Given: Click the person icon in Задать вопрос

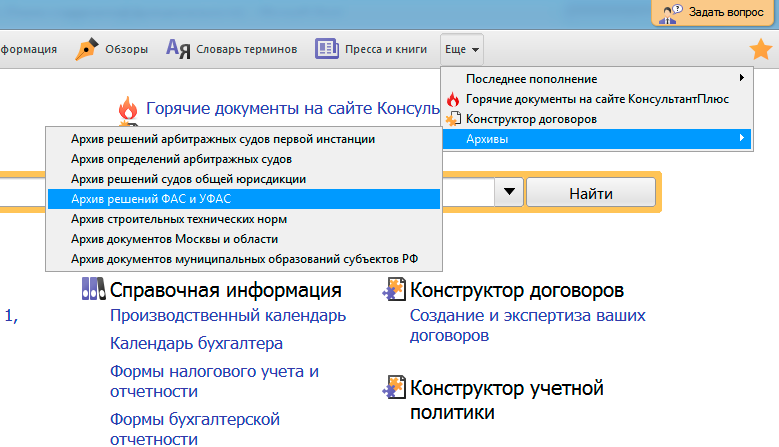Looking at the screenshot, I should 670,13.
